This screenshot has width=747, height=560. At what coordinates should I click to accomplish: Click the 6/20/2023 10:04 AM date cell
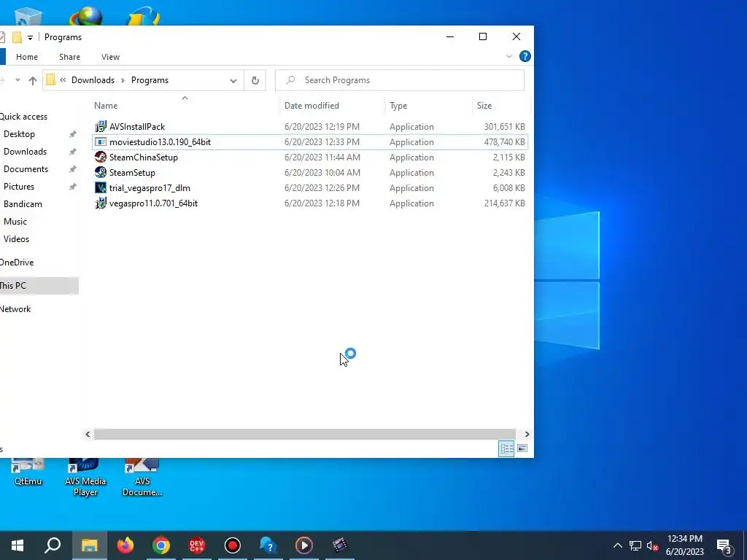pyautogui.click(x=322, y=172)
